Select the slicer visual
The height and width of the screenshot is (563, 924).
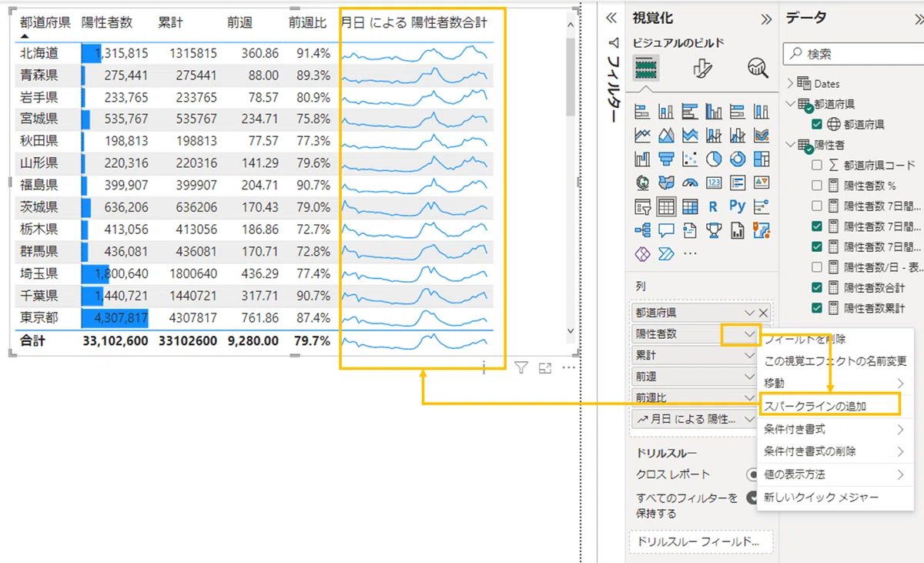[x=642, y=206]
